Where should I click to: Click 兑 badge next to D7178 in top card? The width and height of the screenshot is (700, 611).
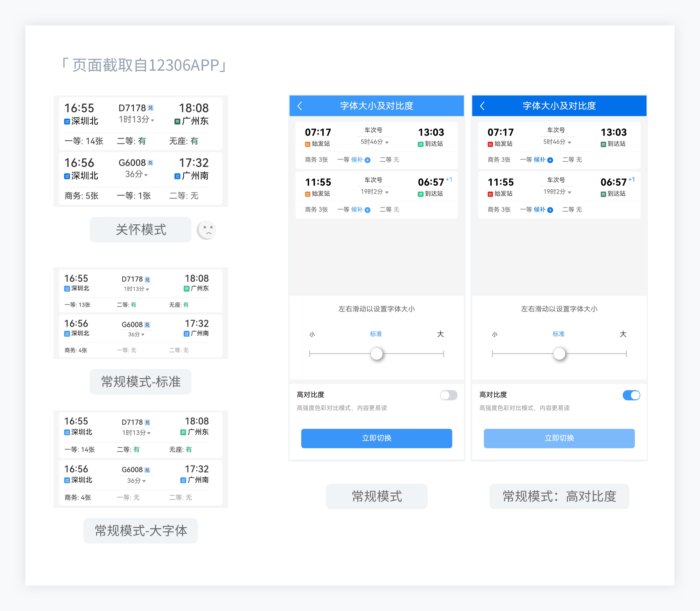pos(151,108)
